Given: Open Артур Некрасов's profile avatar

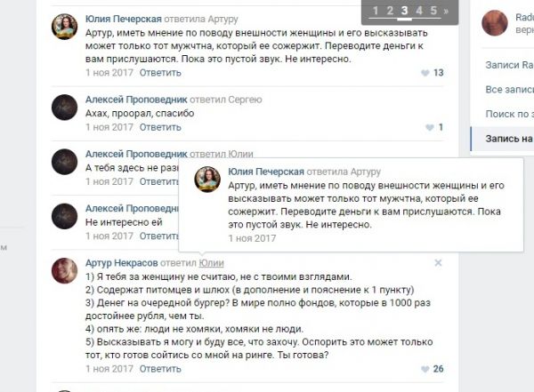Looking at the screenshot, I should 65,271.
